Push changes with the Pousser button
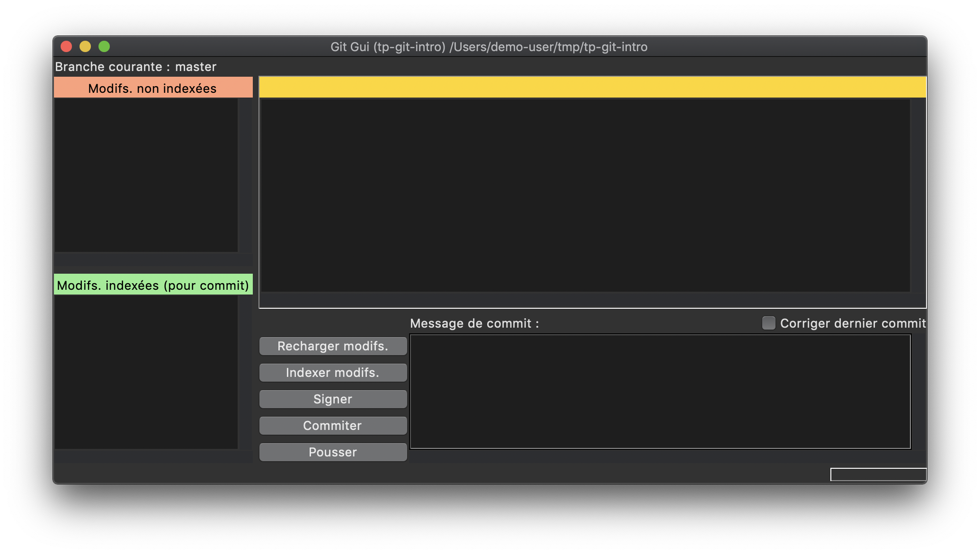The width and height of the screenshot is (980, 554). click(x=333, y=452)
